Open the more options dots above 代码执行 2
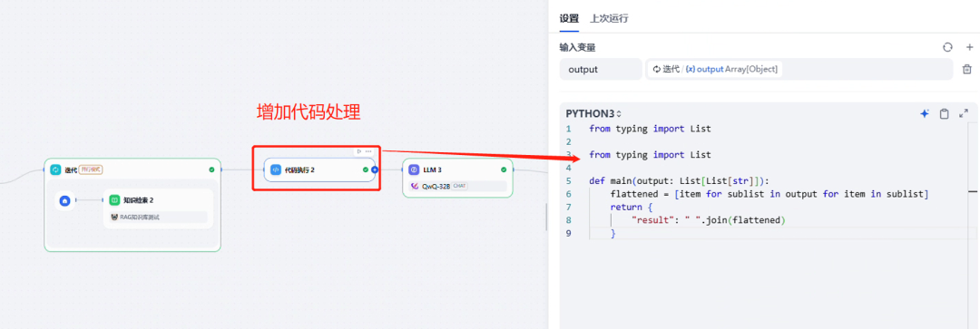Screen dimensions: 980x329 368,151
